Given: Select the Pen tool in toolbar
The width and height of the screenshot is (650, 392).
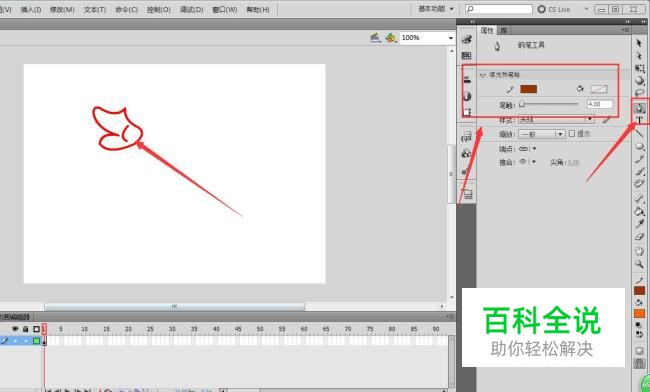Looking at the screenshot, I should tap(639, 108).
